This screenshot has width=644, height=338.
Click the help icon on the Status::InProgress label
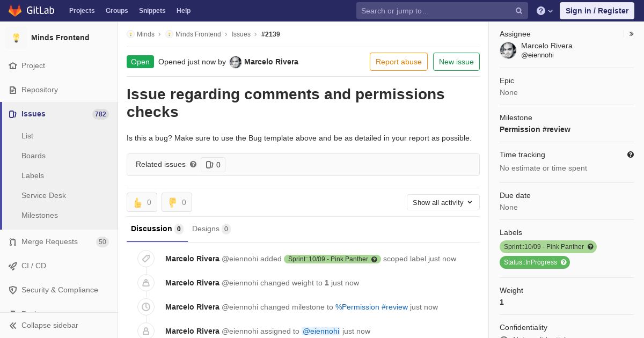tap(563, 262)
